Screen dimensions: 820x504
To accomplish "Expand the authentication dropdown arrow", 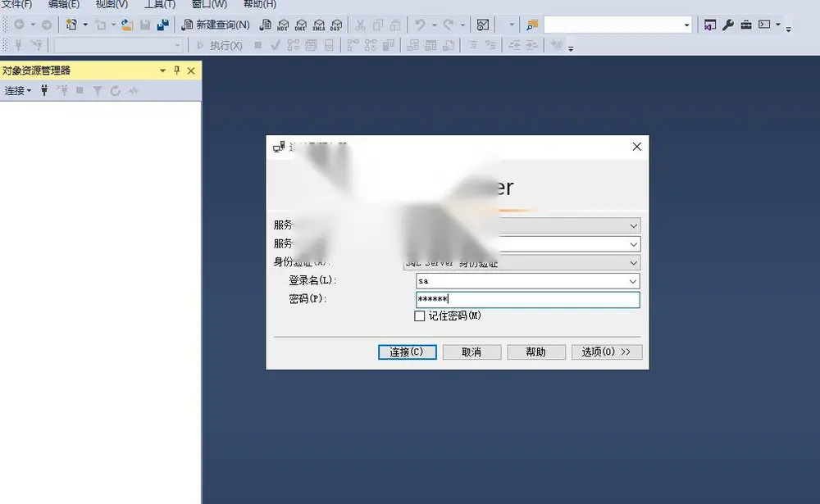I will [633, 262].
